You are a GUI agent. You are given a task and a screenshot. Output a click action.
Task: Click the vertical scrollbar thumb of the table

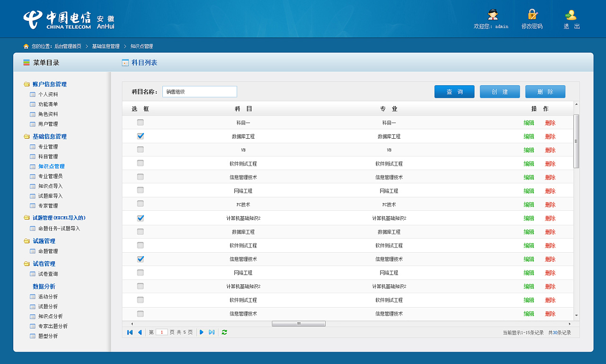pyautogui.click(x=576, y=141)
